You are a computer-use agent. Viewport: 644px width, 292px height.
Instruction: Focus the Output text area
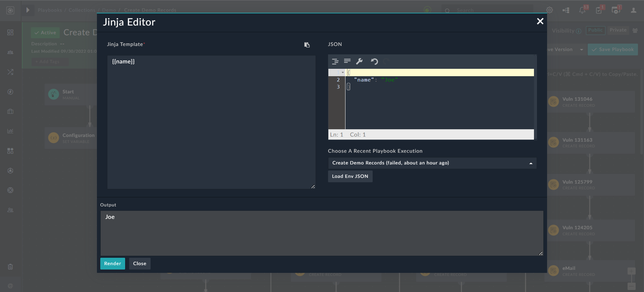pyautogui.click(x=322, y=233)
